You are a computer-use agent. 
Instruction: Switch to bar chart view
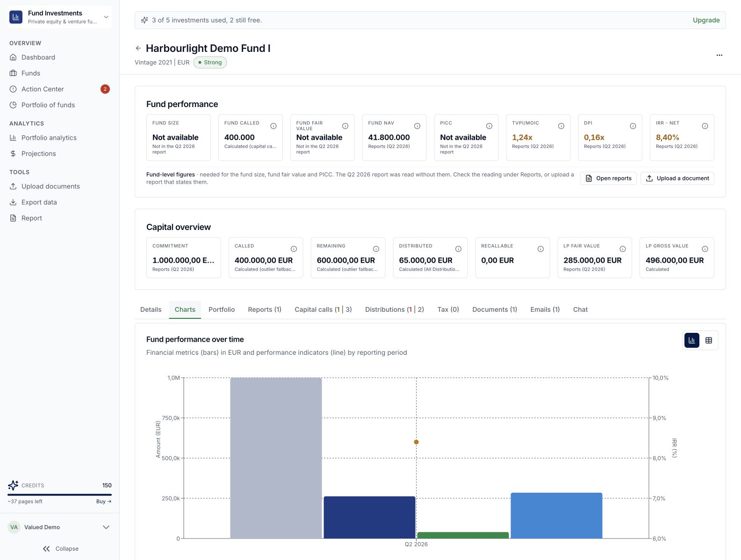[692, 340]
